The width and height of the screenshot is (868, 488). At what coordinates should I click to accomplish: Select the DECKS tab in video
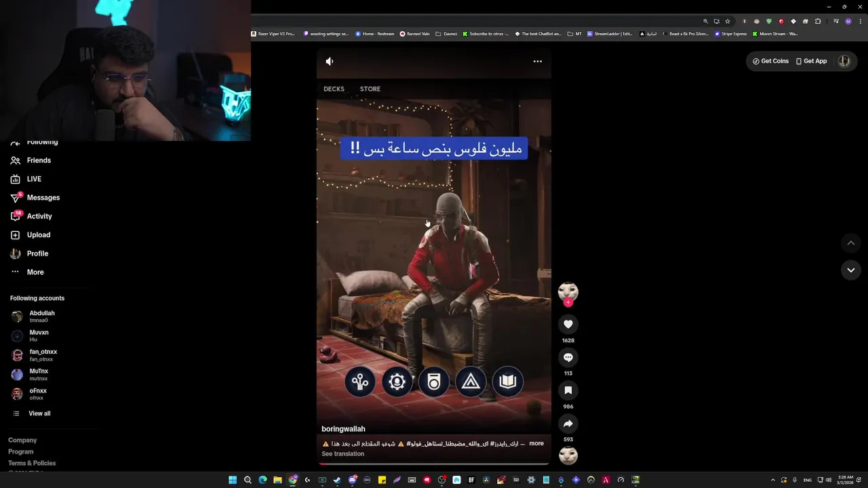point(334,89)
